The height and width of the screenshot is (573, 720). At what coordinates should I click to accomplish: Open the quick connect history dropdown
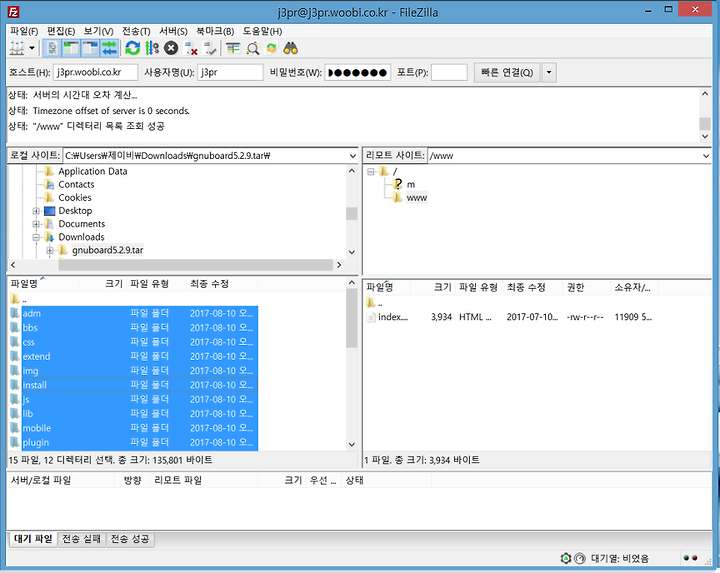click(549, 73)
